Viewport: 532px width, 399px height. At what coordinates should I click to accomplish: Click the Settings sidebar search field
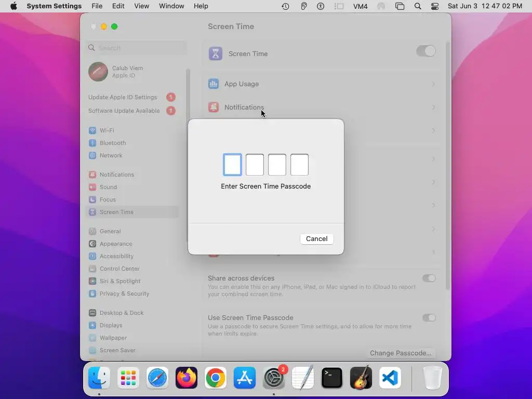[x=137, y=48]
